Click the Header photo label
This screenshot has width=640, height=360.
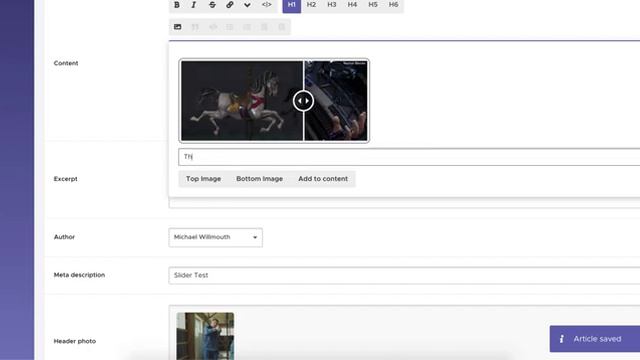pos(75,341)
